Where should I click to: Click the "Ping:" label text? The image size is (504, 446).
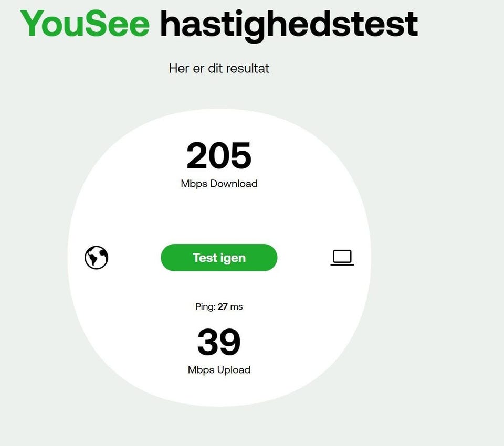coord(205,306)
